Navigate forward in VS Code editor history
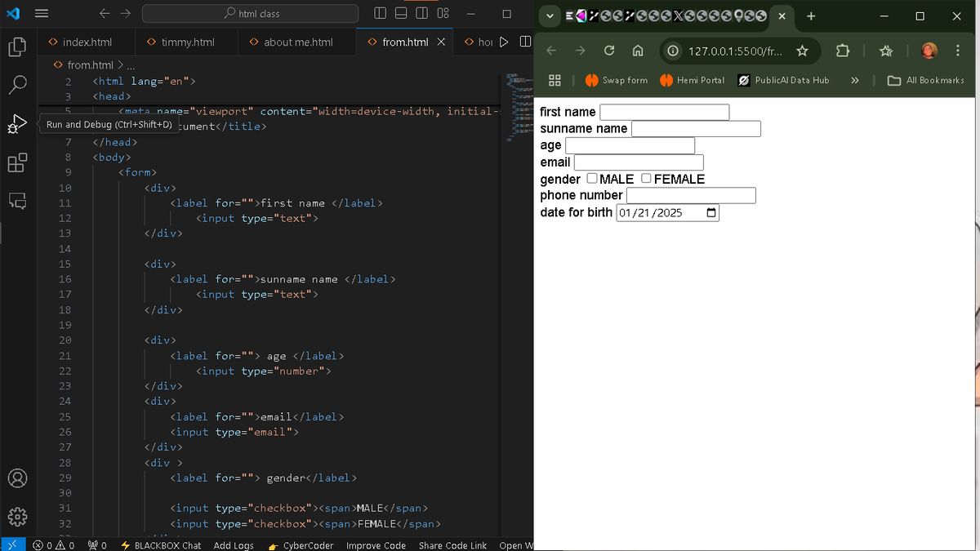Screen dimensions: 980x551 pos(125,14)
